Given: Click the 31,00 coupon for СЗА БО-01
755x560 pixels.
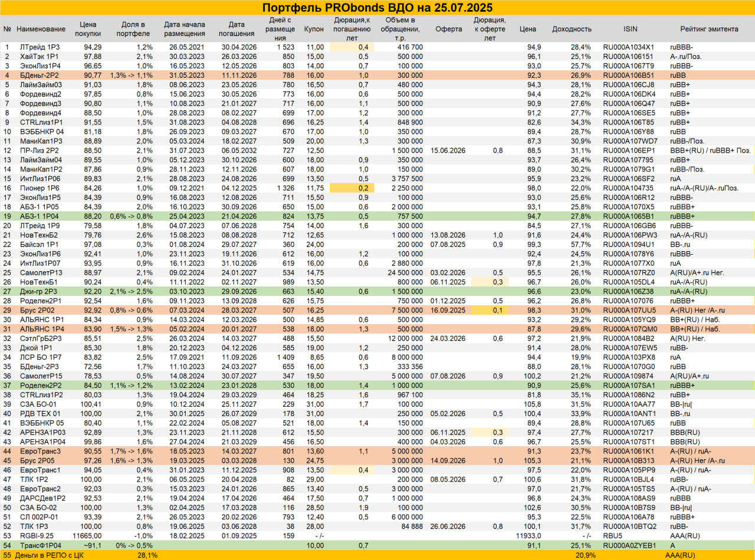Looking at the screenshot, I should 315,404.
